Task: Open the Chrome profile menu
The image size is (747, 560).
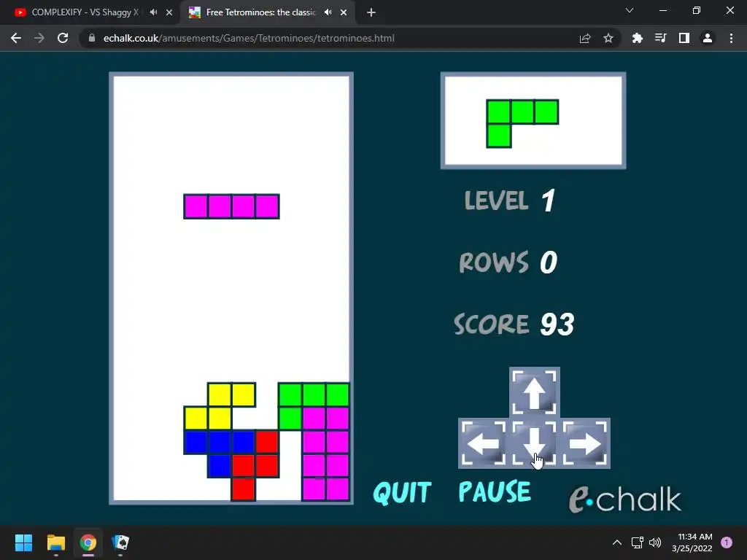Action: pos(708,38)
